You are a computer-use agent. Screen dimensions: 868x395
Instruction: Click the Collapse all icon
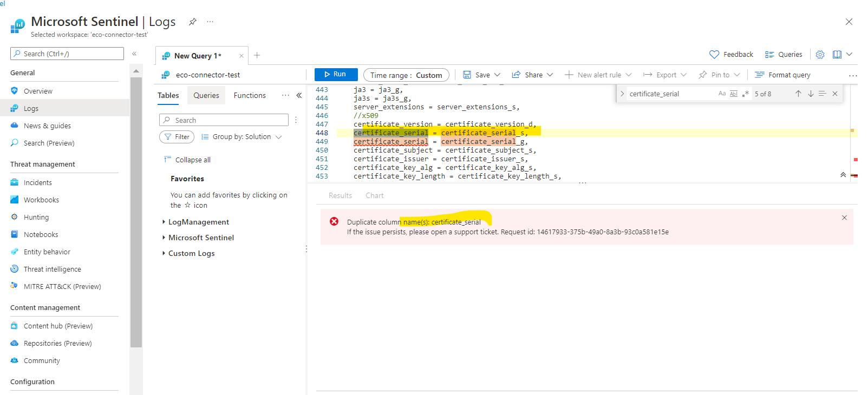pos(167,159)
